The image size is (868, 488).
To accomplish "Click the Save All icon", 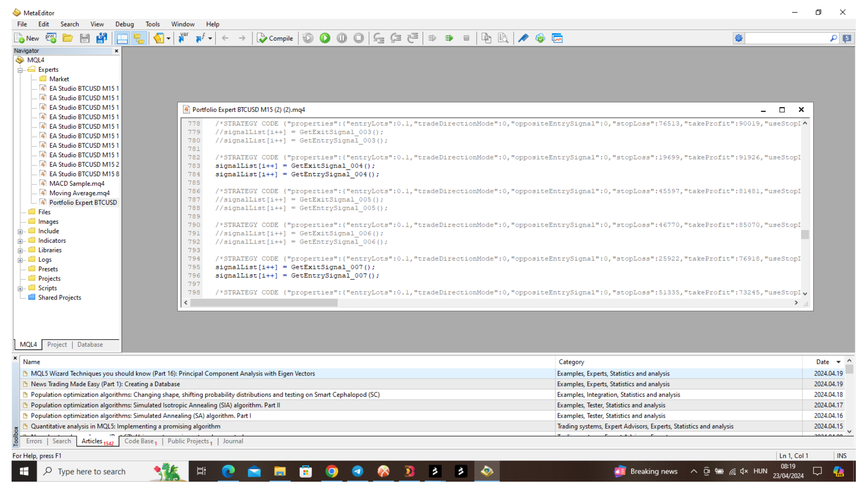I will [102, 38].
